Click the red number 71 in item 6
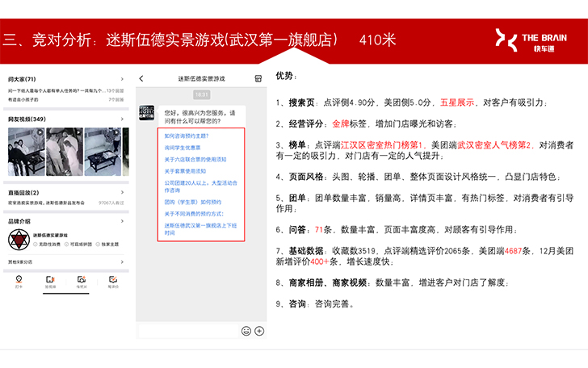588x368 pixels. point(319,230)
